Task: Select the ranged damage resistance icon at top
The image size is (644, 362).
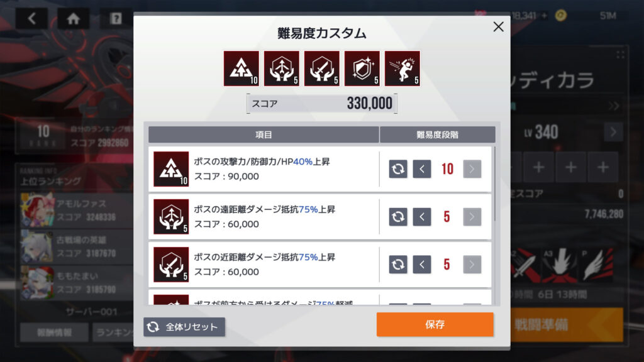Action: [281, 69]
